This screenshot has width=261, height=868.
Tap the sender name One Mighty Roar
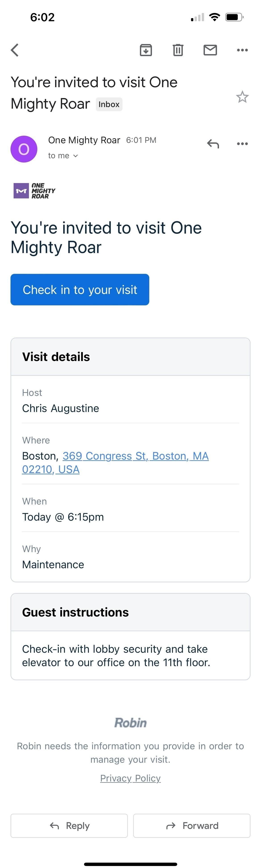pos(84,140)
